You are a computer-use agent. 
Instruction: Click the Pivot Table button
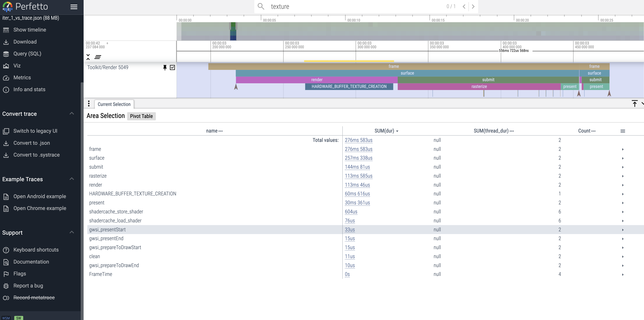pos(141,116)
